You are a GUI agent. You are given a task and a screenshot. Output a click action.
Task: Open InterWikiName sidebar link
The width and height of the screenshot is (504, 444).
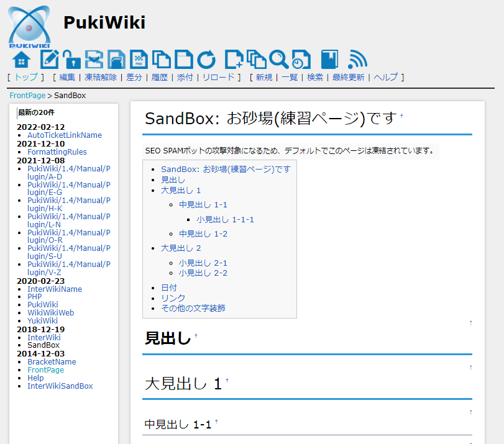tap(55, 289)
